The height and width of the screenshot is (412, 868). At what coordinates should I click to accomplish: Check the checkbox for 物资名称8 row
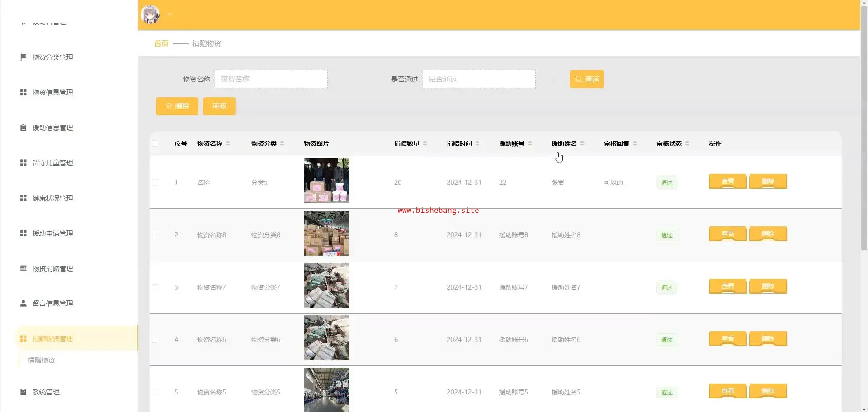pyautogui.click(x=155, y=235)
